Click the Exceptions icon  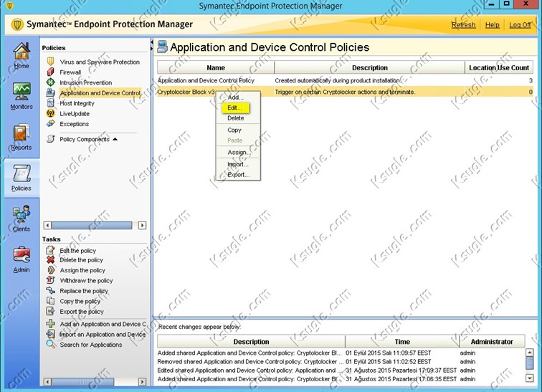click(50, 124)
